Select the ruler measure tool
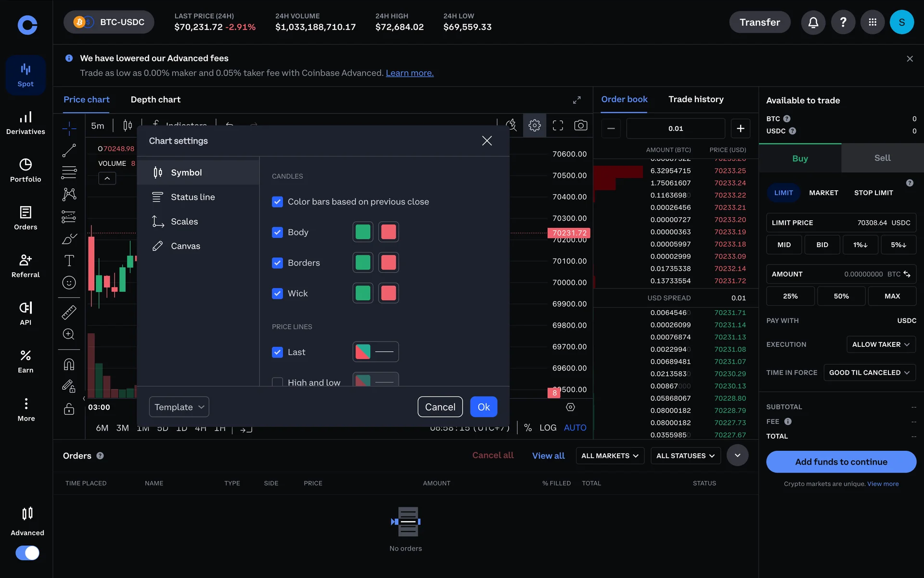Image resolution: width=924 pixels, height=578 pixels. pyautogui.click(x=69, y=313)
